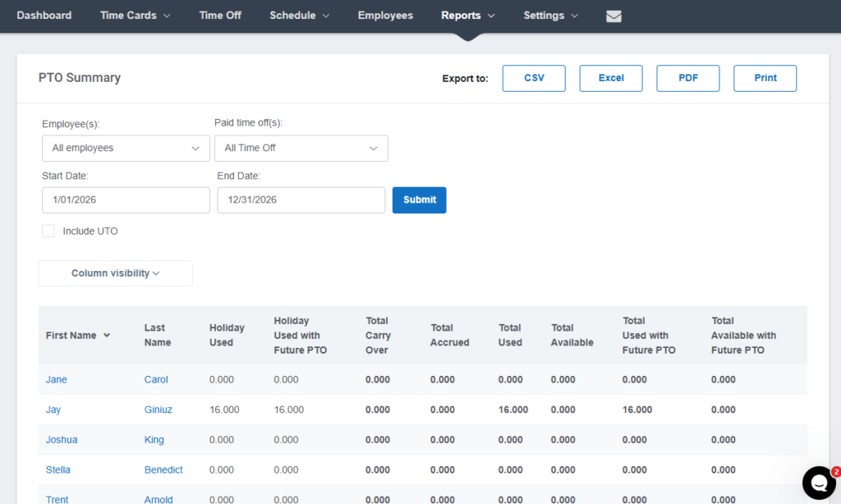Viewport: 841px width, 504px height.
Task: Select the PTO Summary heading
Action: click(x=80, y=78)
